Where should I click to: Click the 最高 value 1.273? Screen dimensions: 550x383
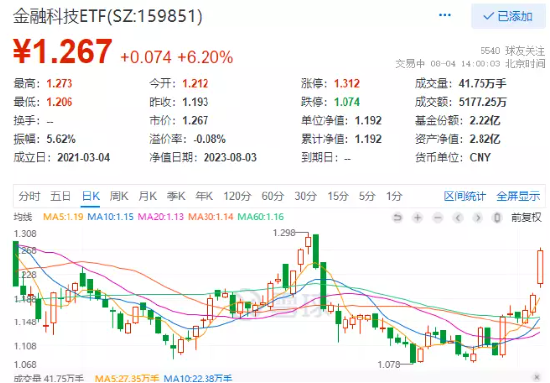[59, 83]
